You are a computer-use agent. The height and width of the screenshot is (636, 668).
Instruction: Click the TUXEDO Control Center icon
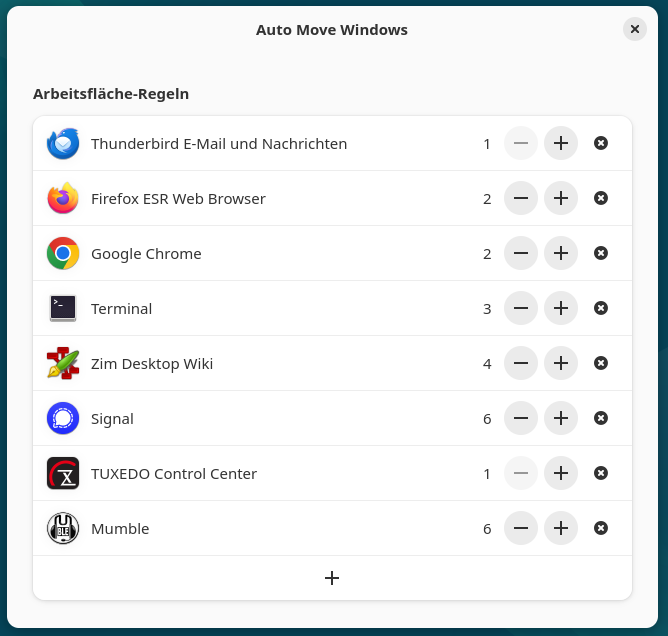(x=63, y=473)
